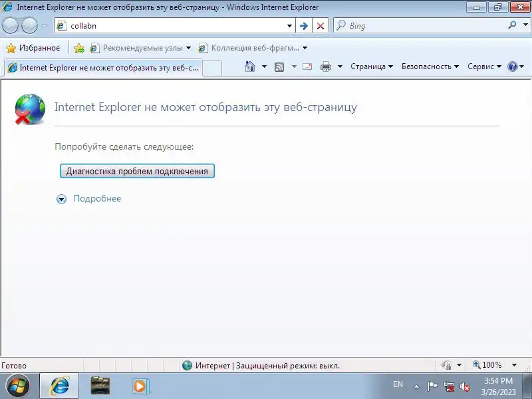The height and width of the screenshot is (399, 532).
Task: Open the recent pages dropdown next to Forward
Action: tap(45, 25)
